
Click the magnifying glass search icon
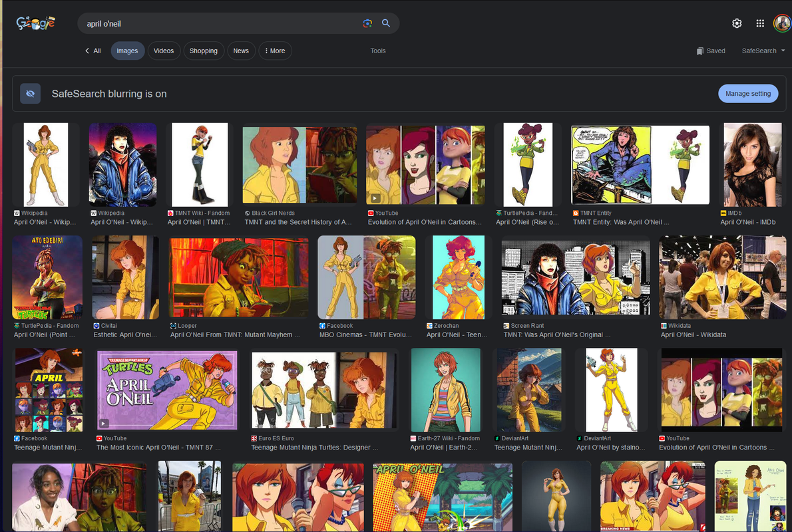386,23
